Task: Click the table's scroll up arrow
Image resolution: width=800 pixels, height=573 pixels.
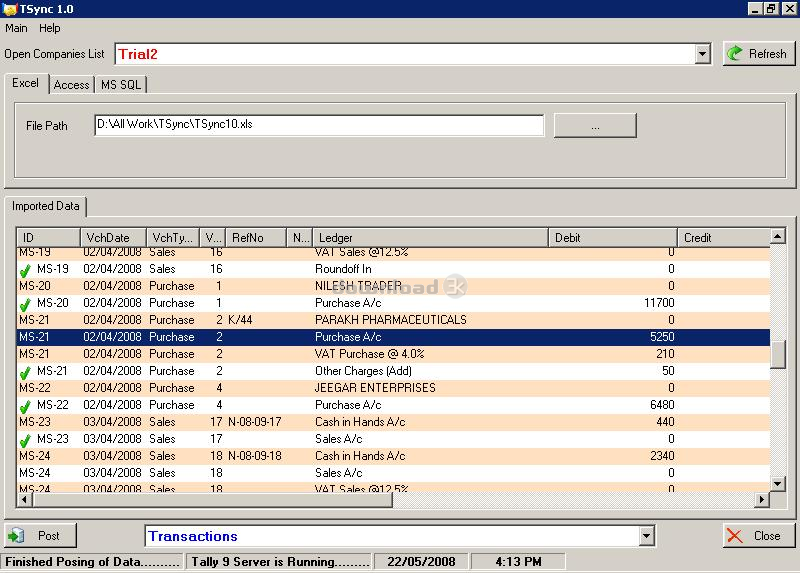Action: pyautogui.click(x=777, y=236)
